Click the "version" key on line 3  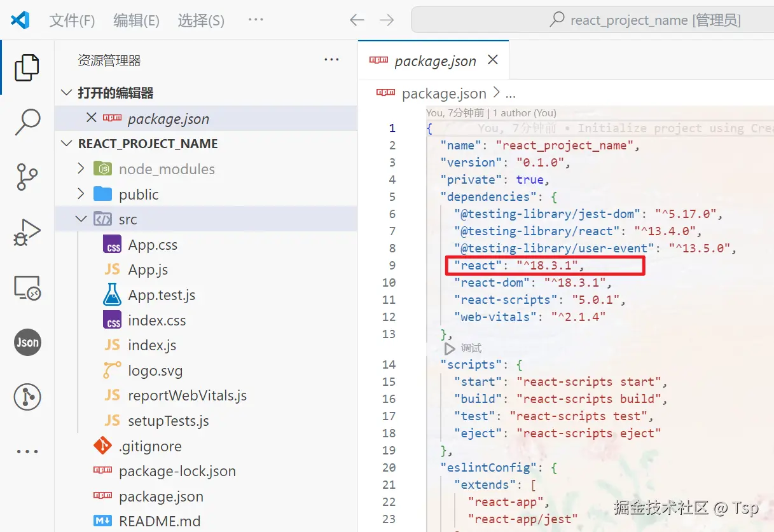tap(471, 162)
